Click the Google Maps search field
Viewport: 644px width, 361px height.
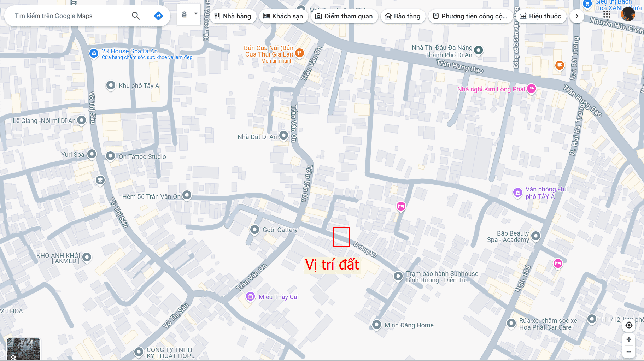tap(71, 16)
